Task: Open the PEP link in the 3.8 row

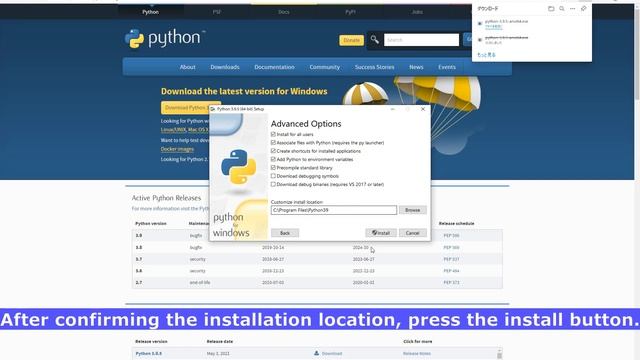Action: [x=451, y=247]
